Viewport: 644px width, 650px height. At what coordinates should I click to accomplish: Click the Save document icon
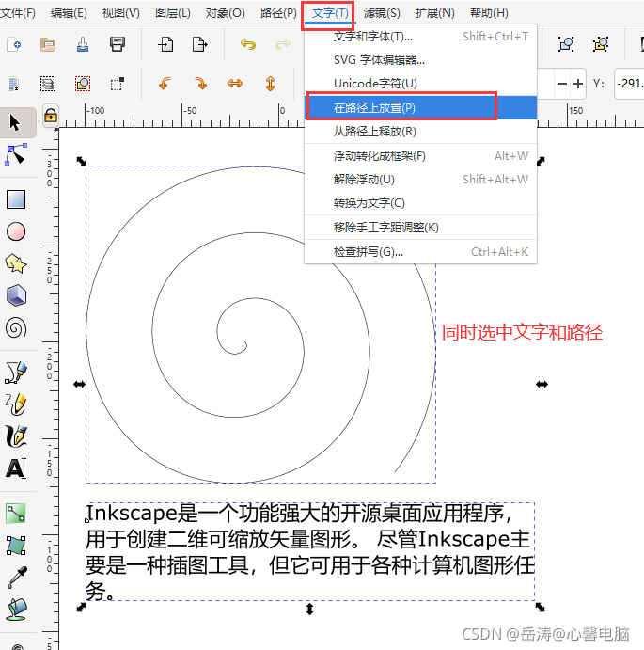coord(83,44)
